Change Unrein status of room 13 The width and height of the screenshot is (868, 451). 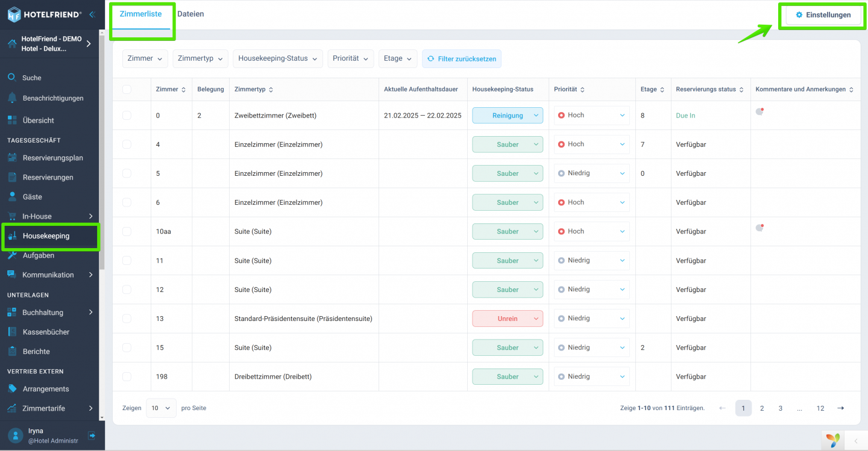pyautogui.click(x=508, y=319)
